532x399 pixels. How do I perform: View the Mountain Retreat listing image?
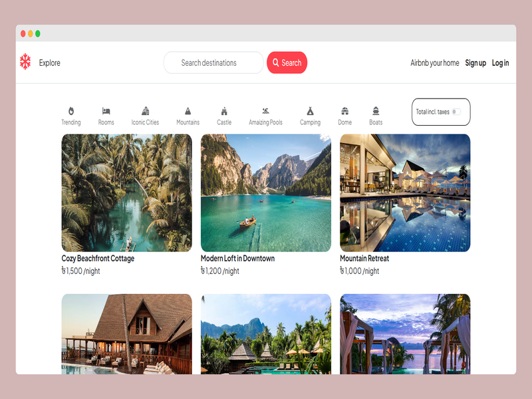click(404, 193)
